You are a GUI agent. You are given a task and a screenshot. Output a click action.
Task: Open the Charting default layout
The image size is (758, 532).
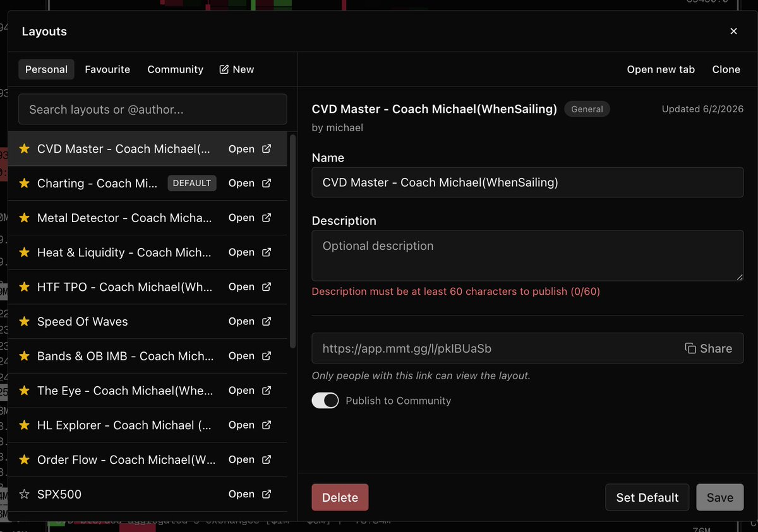[x=241, y=183]
